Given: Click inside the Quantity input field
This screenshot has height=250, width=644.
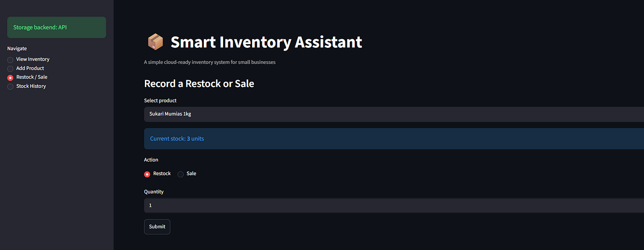Looking at the screenshot, I should point(394,205).
